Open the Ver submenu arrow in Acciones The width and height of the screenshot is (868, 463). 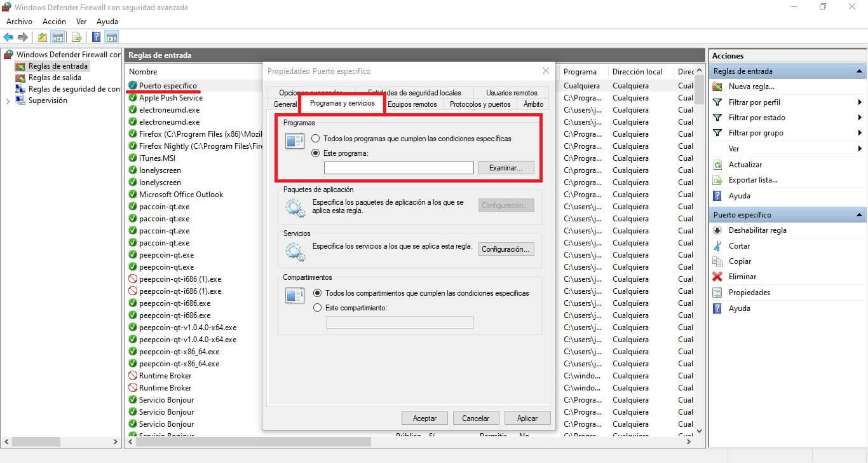859,149
